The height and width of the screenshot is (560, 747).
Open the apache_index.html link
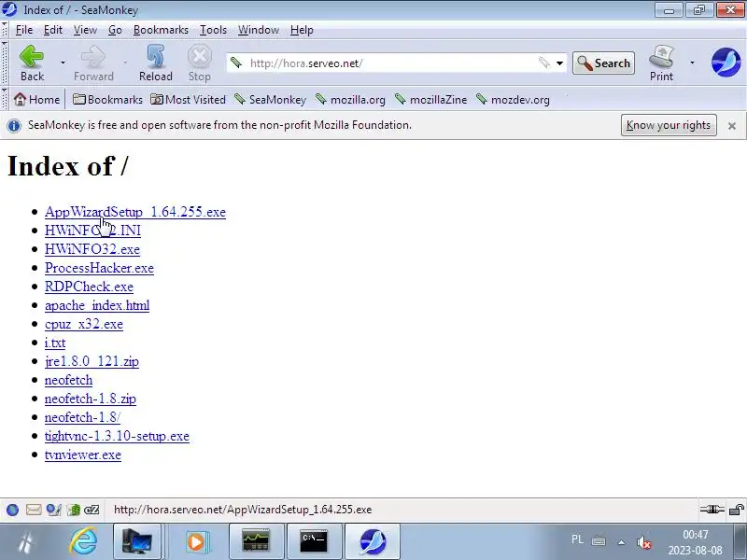(x=97, y=305)
